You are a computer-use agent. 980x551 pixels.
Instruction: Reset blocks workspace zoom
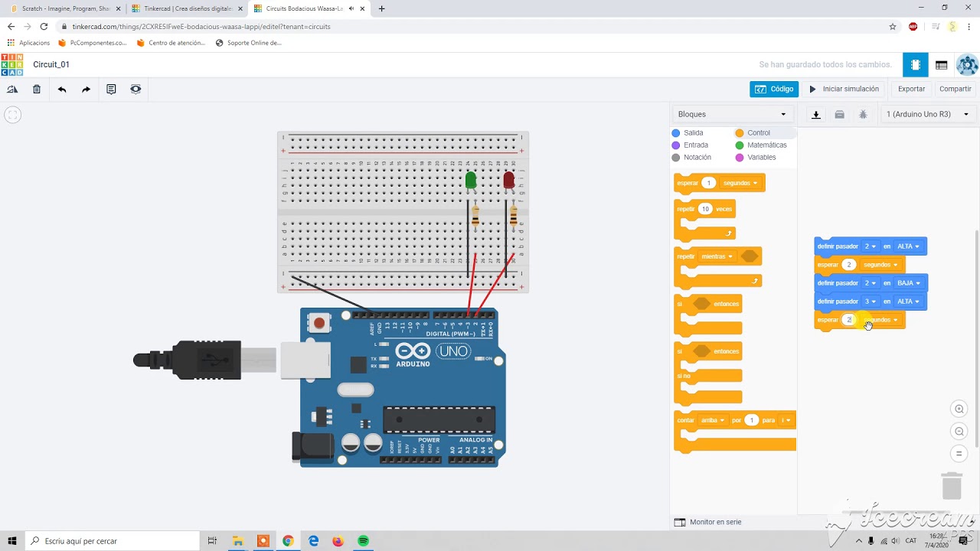point(959,454)
